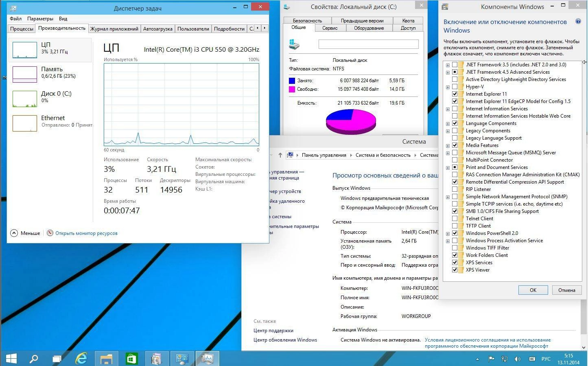Open the Параметры menu in Task Manager
Viewport: 588px width, 366px height.
tap(40, 19)
